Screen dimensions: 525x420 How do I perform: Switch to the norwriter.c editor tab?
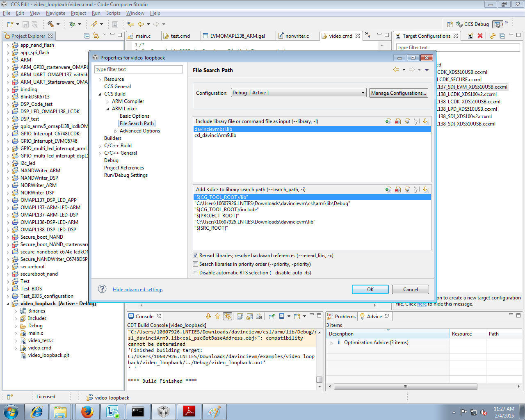pyautogui.click(x=297, y=36)
